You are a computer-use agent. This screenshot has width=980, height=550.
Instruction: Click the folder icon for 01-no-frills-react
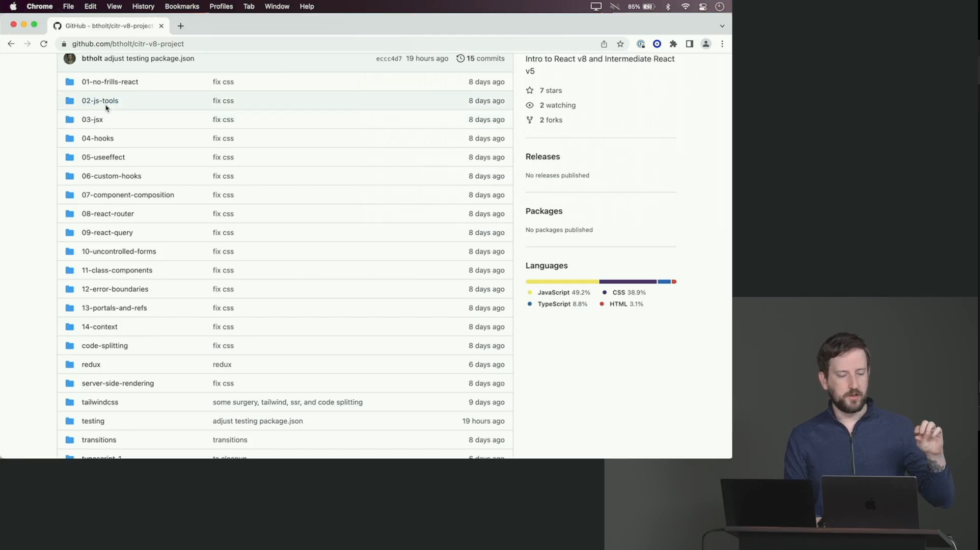pos(70,81)
